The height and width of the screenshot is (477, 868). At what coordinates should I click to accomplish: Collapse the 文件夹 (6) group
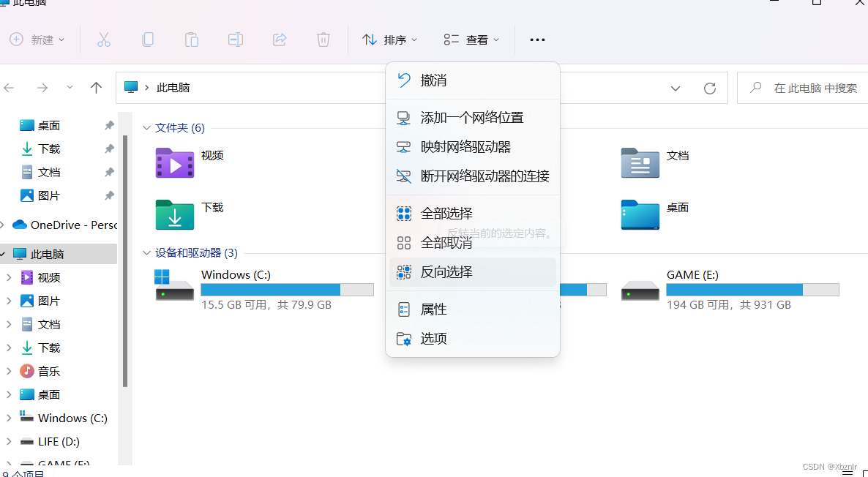[x=146, y=128]
